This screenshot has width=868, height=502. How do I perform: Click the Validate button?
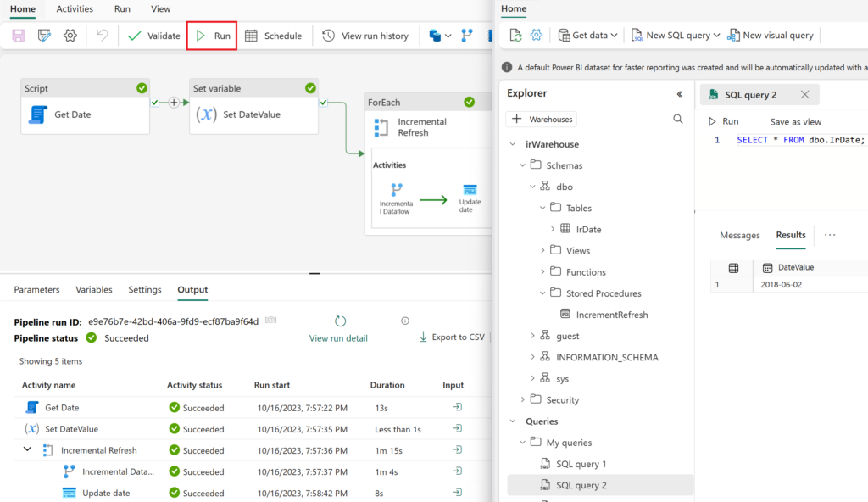153,36
